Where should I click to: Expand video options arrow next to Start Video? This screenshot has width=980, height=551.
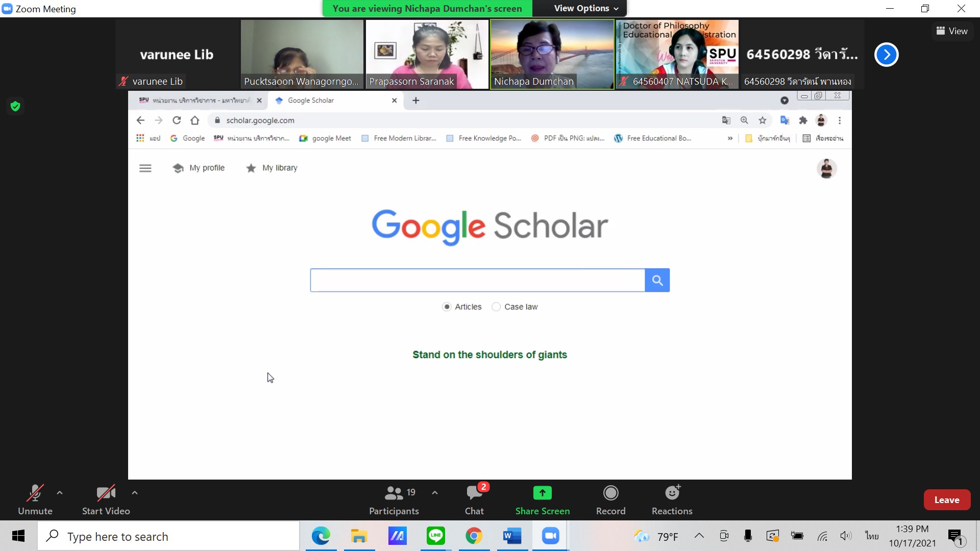click(135, 493)
